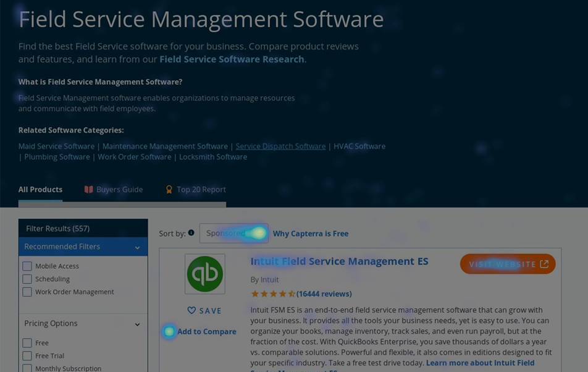This screenshot has height=372, width=588.
Task: Click Learn more about Intuit Field link
Action: pos(480,363)
